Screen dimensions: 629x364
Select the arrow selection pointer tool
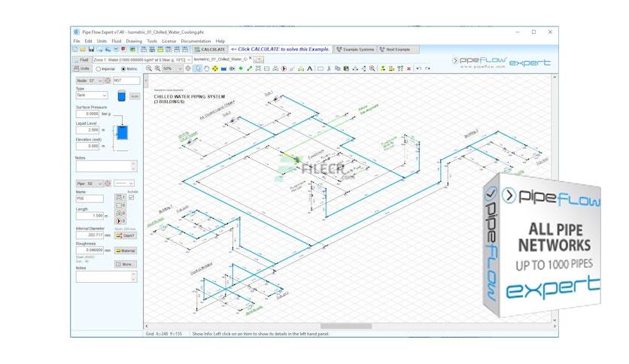(198, 68)
